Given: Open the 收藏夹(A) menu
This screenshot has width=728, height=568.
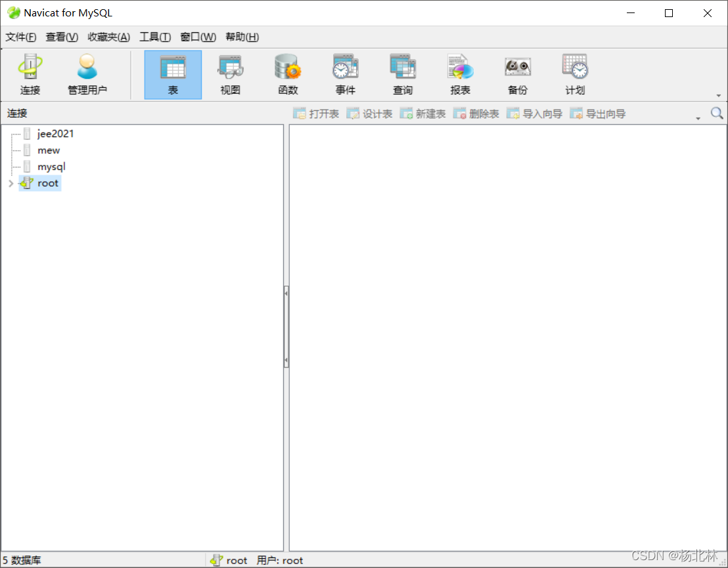Looking at the screenshot, I should click(109, 37).
